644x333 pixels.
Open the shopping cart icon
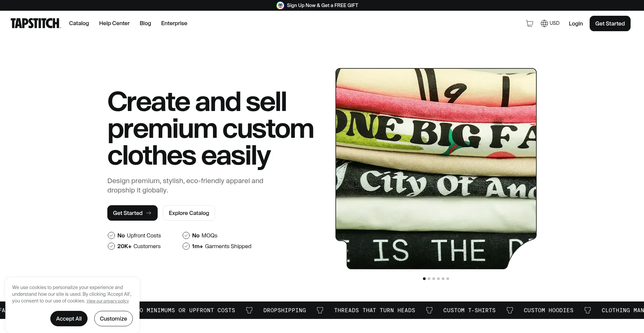click(530, 23)
